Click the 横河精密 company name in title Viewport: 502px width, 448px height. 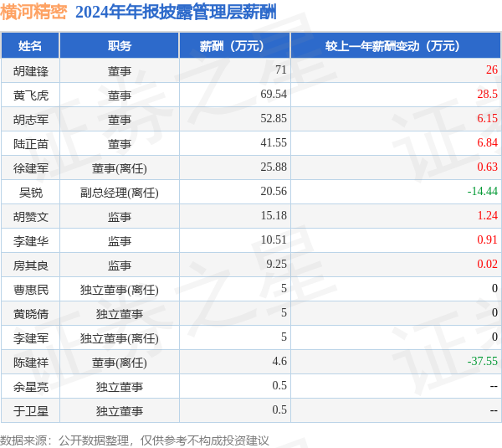[33, 13]
